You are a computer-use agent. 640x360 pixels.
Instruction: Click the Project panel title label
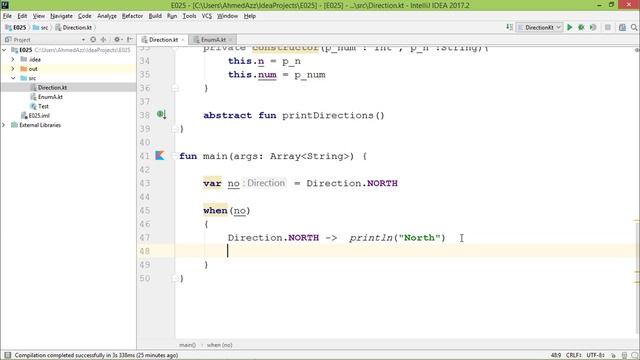pyautogui.click(x=22, y=40)
